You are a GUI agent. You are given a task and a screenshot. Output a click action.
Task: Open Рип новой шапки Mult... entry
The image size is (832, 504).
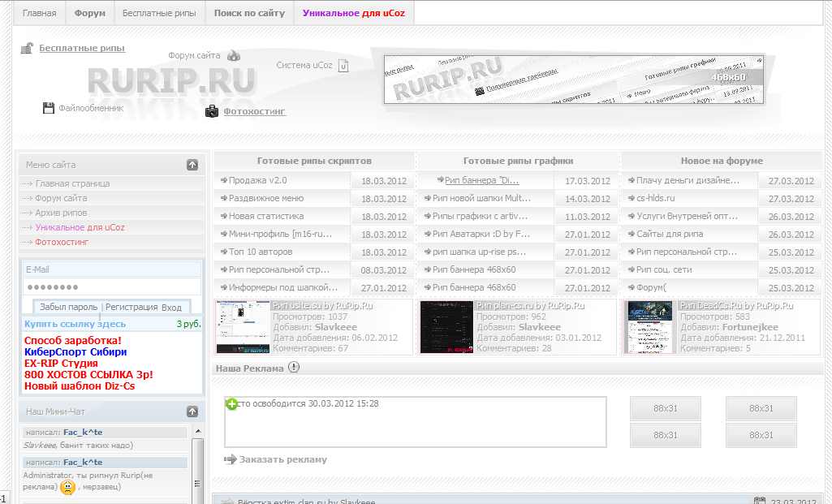[482, 198]
